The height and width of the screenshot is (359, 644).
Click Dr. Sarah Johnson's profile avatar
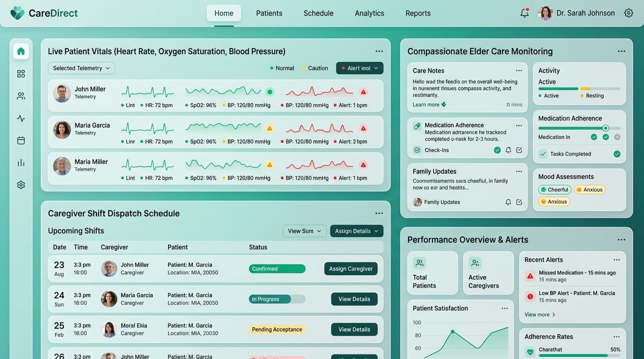point(546,13)
